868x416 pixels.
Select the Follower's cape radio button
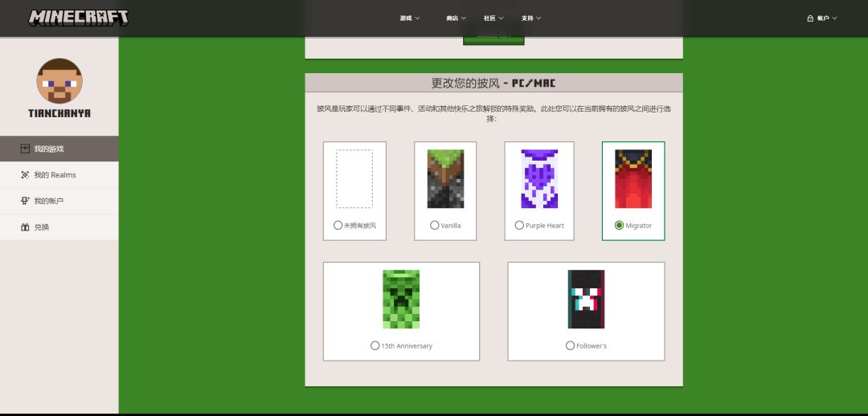[570, 345]
